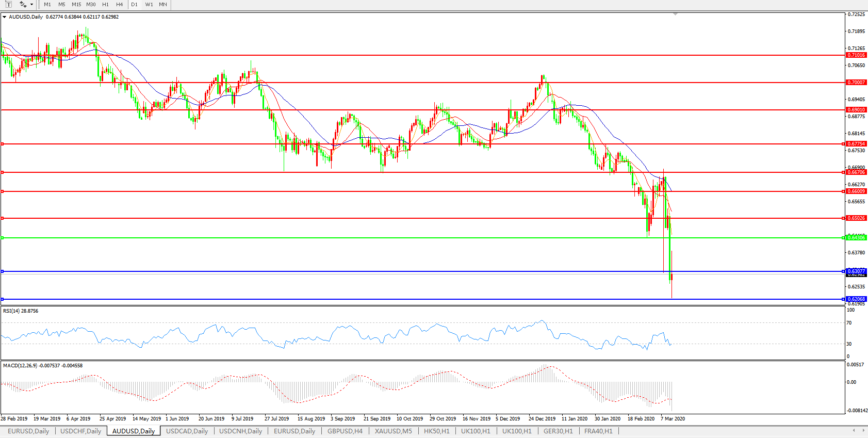Choose the MN monthly timeframe

pyautogui.click(x=163, y=4)
